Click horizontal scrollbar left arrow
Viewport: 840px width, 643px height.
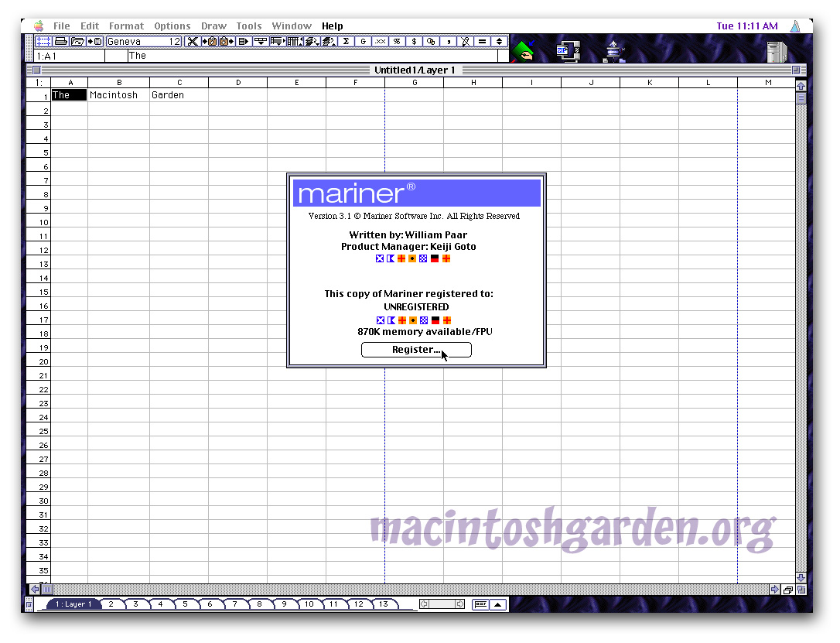coord(35,590)
